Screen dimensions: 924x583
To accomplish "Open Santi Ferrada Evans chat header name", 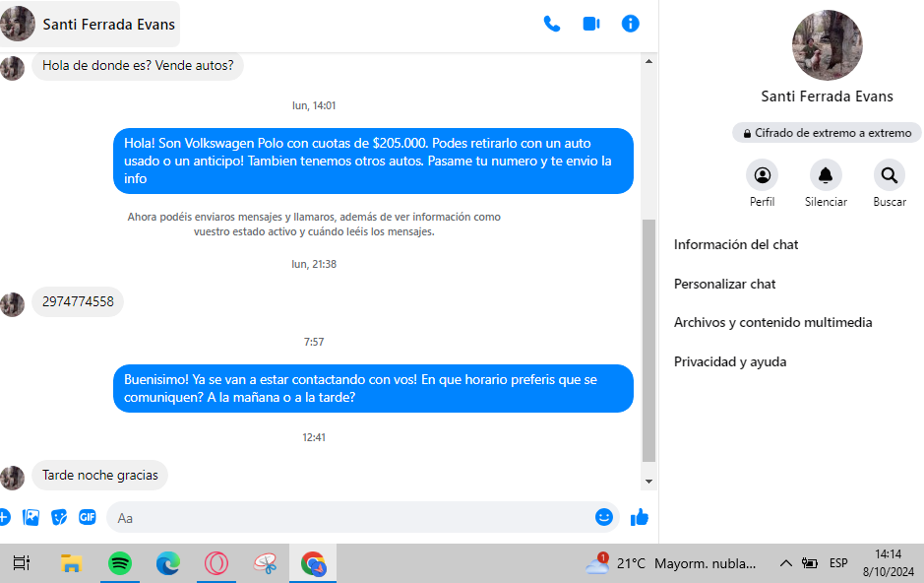I will click(x=108, y=24).
